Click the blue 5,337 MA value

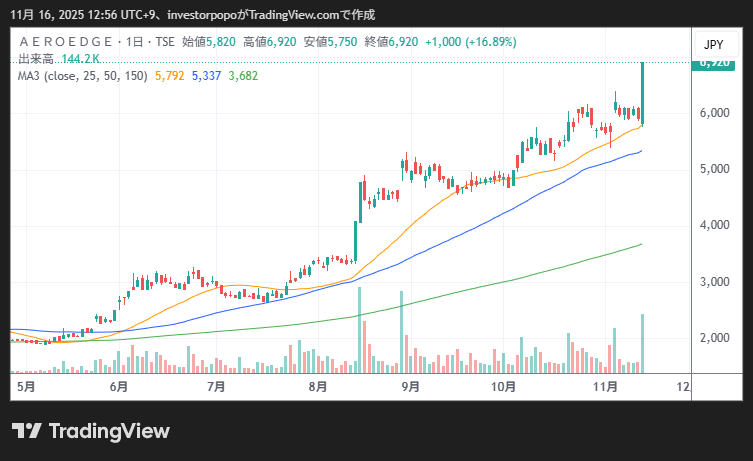point(206,76)
